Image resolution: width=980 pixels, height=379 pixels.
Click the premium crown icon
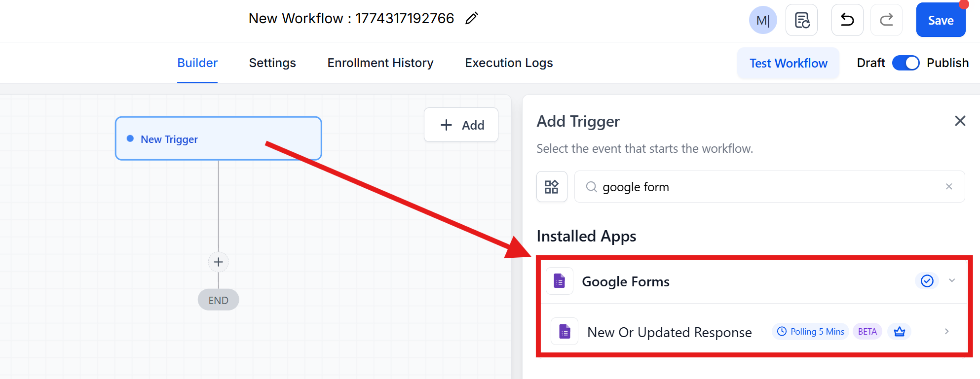point(899,332)
